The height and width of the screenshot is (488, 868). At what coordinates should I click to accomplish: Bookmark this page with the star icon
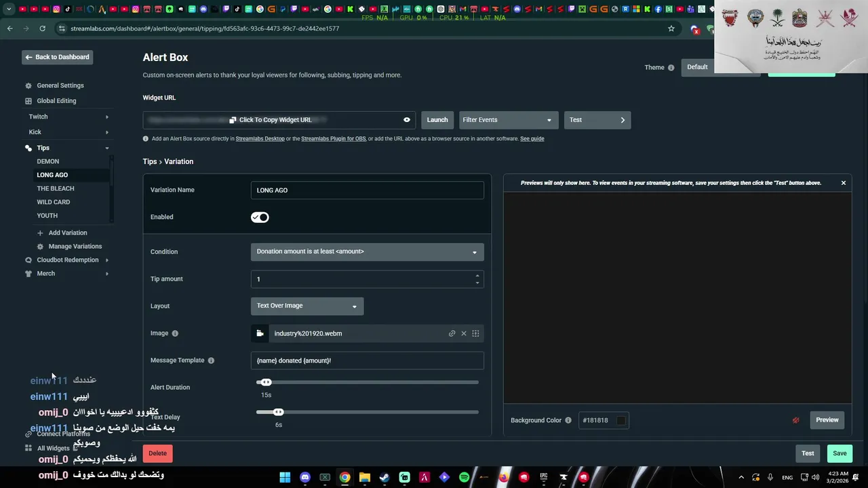coord(671,28)
